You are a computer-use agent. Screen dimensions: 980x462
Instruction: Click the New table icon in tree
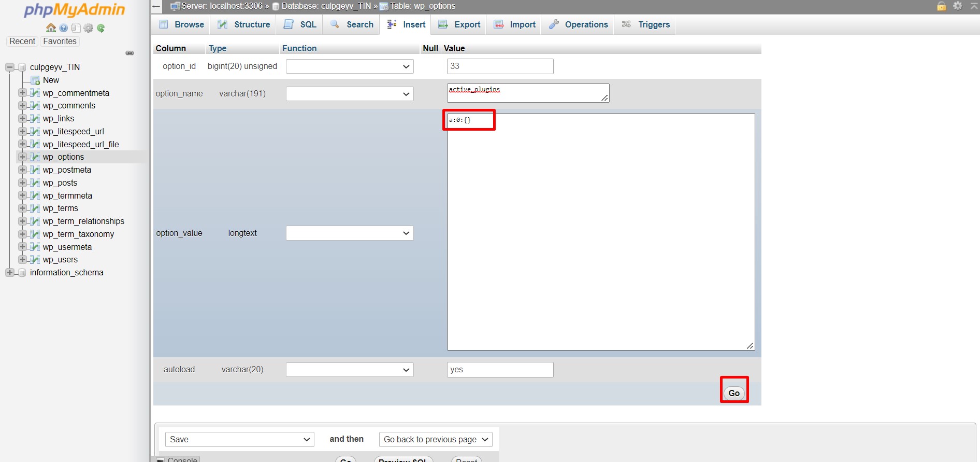(35, 80)
